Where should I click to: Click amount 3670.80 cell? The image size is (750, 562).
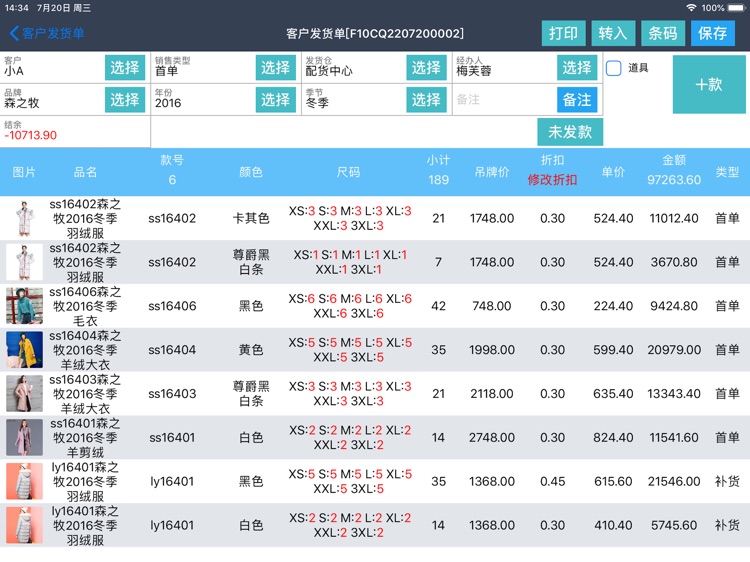pyautogui.click(x=674, y=262)
